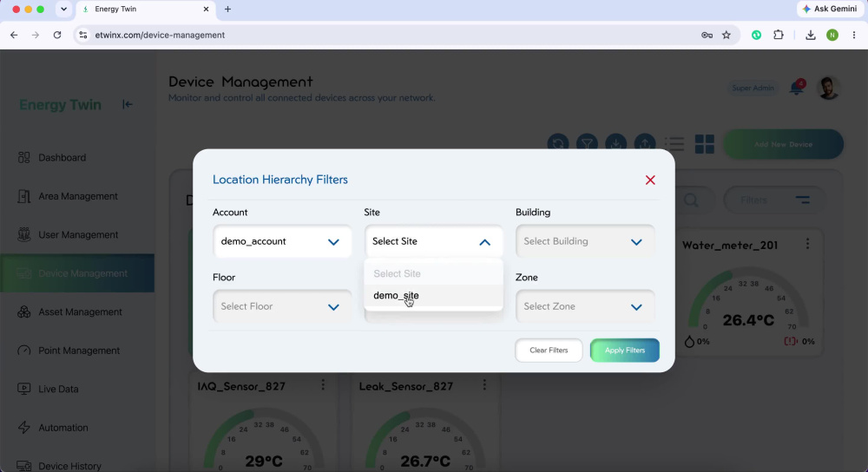
Task: Click the Live Data monitor icon
Action: 23,389
